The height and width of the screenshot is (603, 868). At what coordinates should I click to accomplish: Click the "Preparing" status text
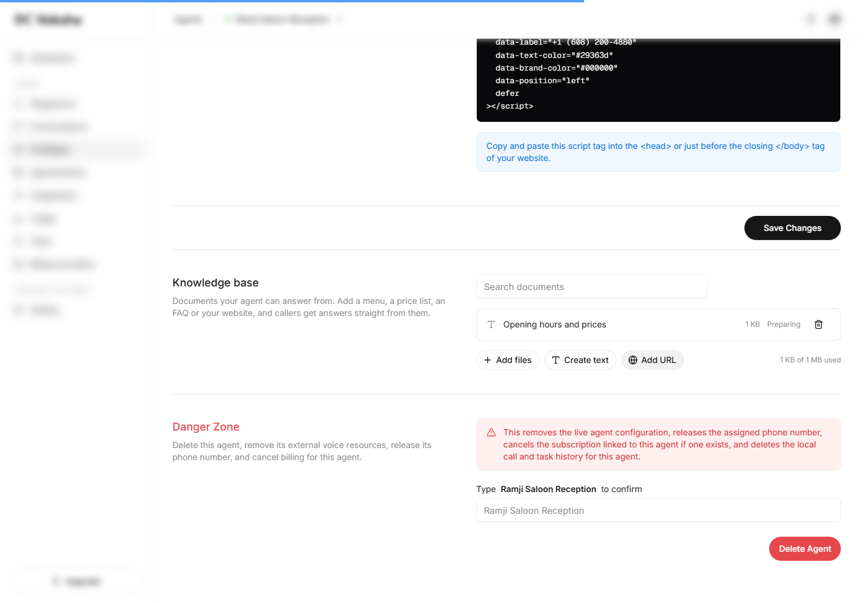(784, 324)
